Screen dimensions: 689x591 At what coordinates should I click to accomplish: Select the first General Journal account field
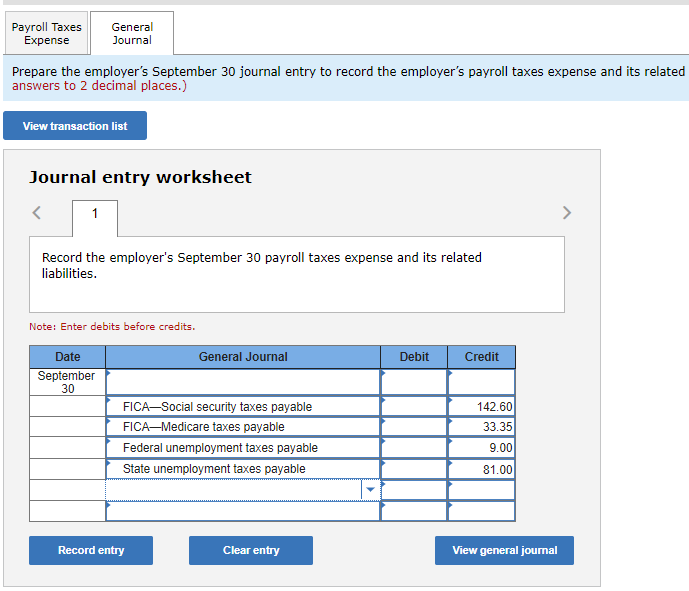coord(243,382)
